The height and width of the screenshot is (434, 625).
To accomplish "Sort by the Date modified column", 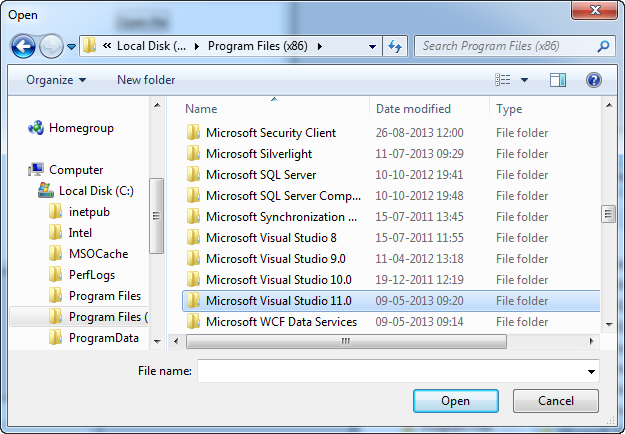I will point(412,109).
